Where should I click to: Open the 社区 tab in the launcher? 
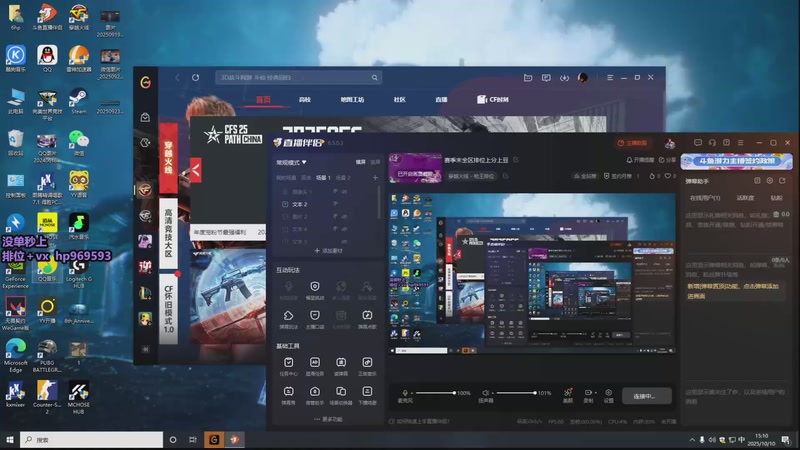click(399, 99)
